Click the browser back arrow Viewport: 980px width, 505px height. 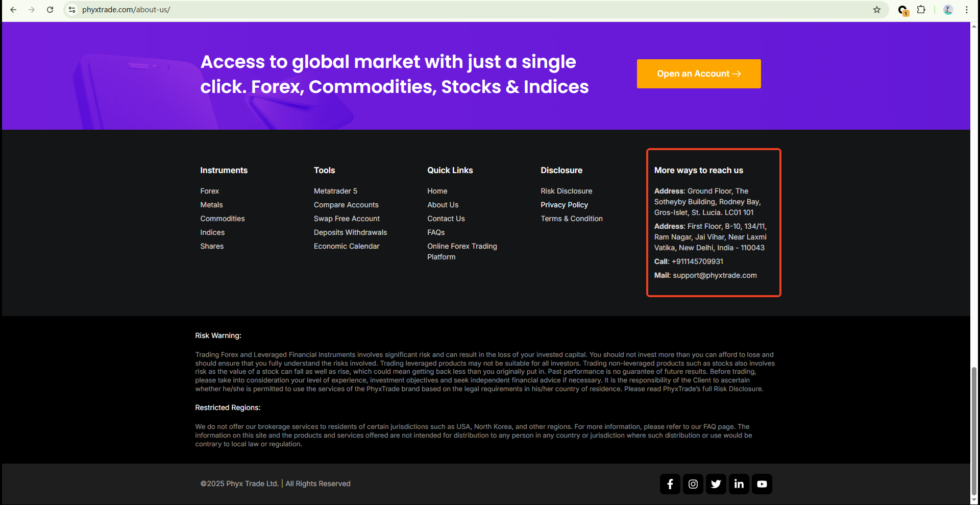click(x=13, y=10)
